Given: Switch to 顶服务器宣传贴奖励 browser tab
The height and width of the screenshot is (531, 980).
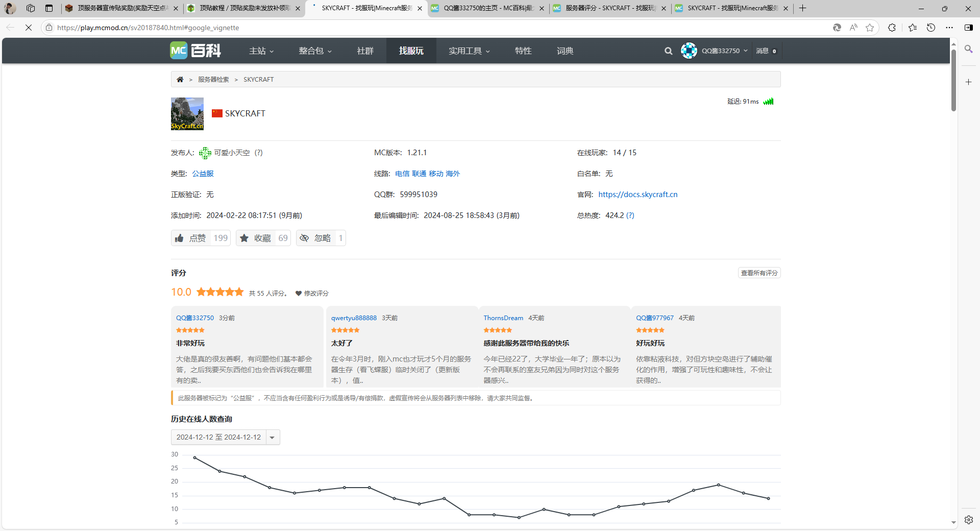Looking at the screenshot, I should click(x=122, y=8).
